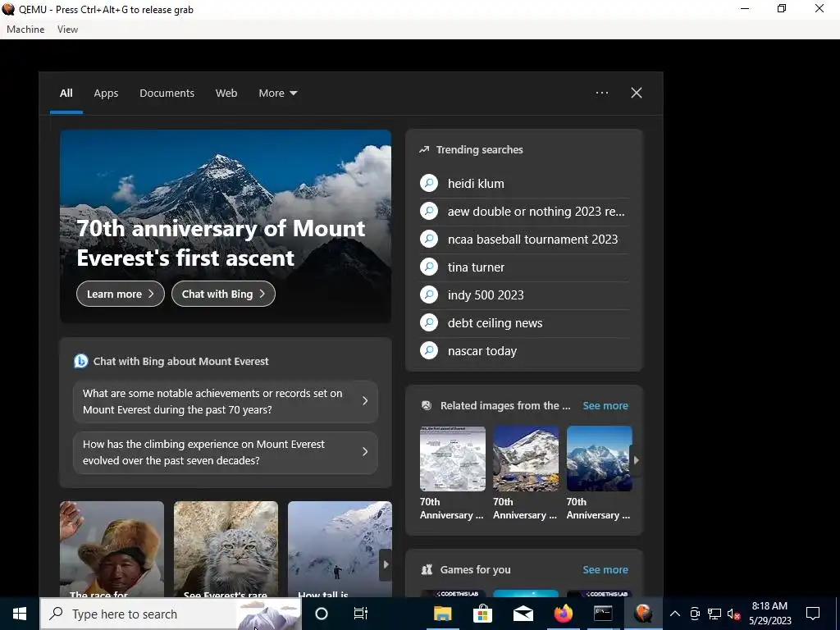Image resolution: width=840 pixels, height=630 pixels.
Task: Open the search options ellipsis menu
Action: coord(602,93)
